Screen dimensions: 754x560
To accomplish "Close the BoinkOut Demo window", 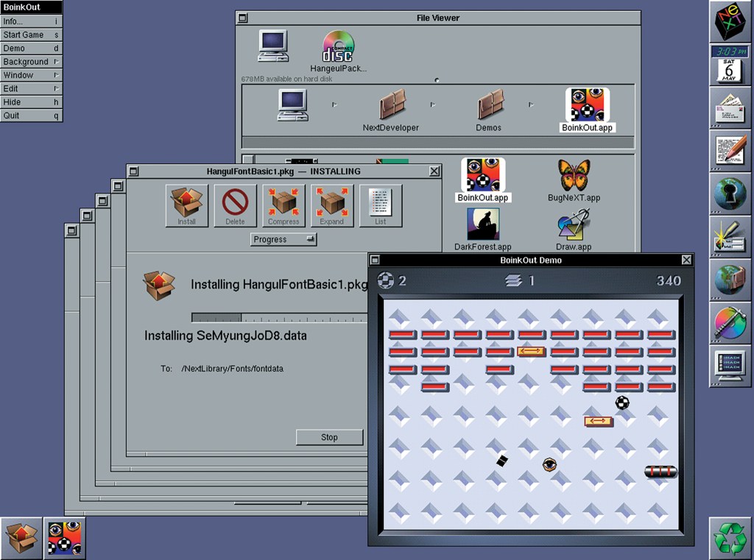I will coord(687,260).
